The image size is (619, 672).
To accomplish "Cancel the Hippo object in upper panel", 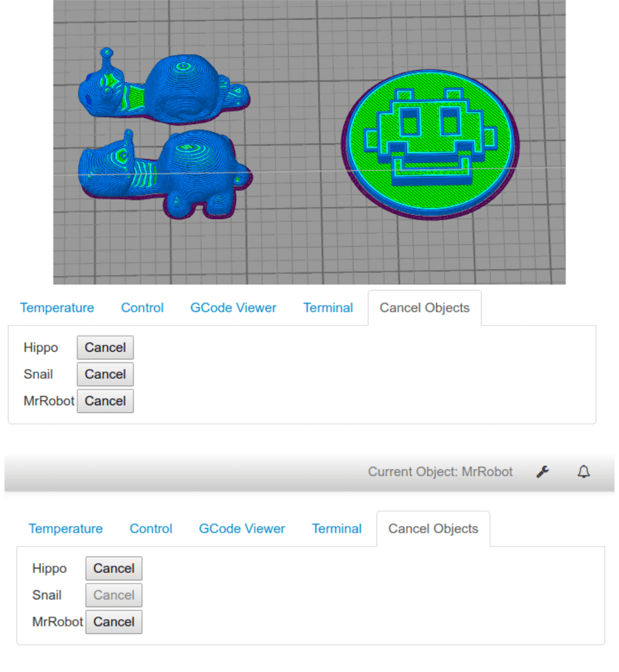I will [105, 348].
